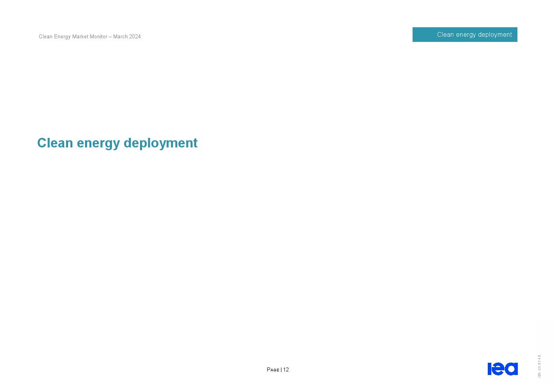Select the teal 'Clean energy deployment' section tab

coord(464,35)
